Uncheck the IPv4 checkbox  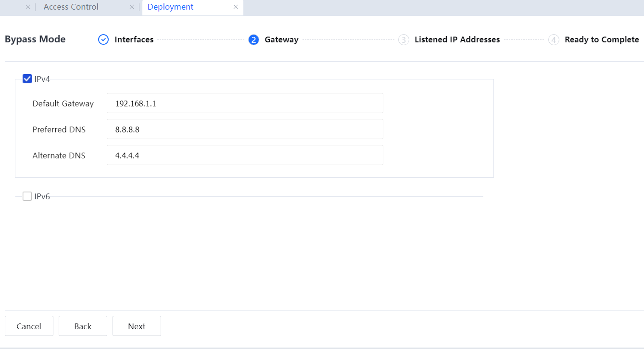(x=27, y=79)
